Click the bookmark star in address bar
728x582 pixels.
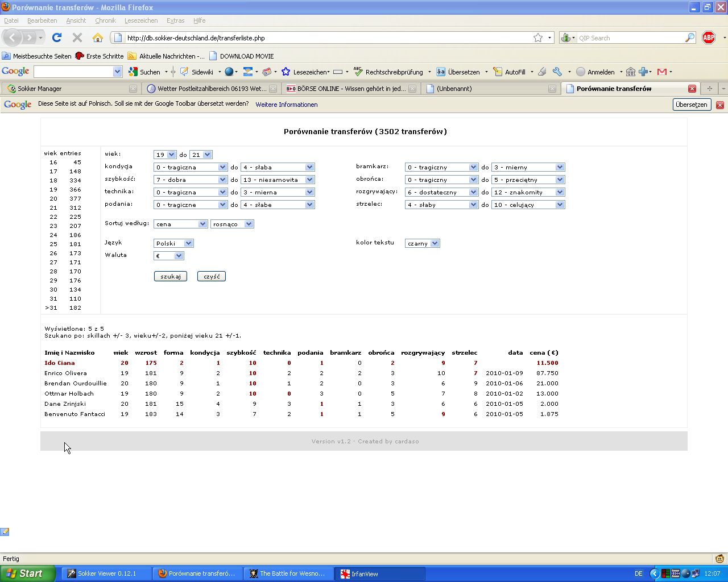pyautogui.click(x=537, y=38)
